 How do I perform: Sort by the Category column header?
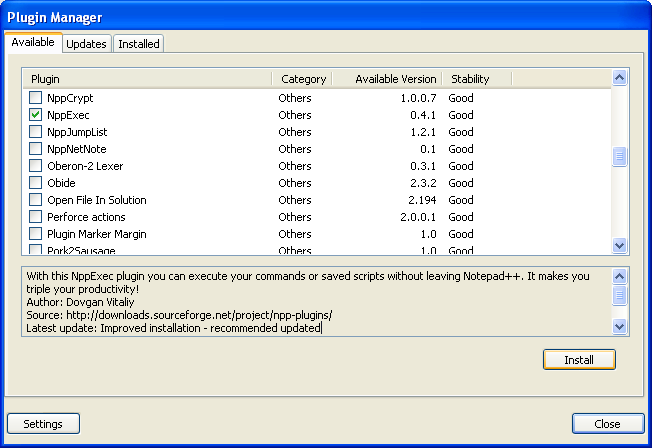click(x=302, y=79)
